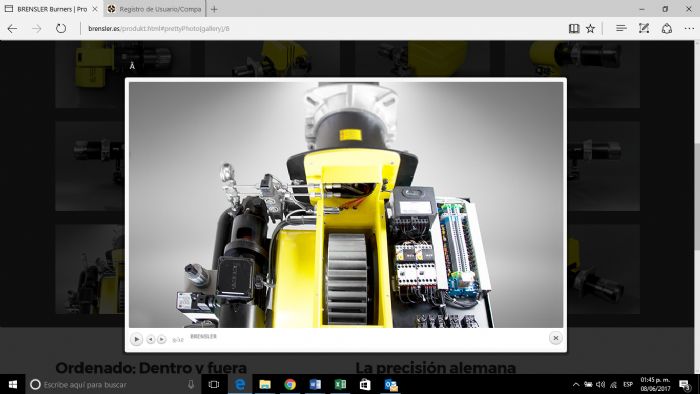Open Edge More actions menu

[x=689, y=29]
